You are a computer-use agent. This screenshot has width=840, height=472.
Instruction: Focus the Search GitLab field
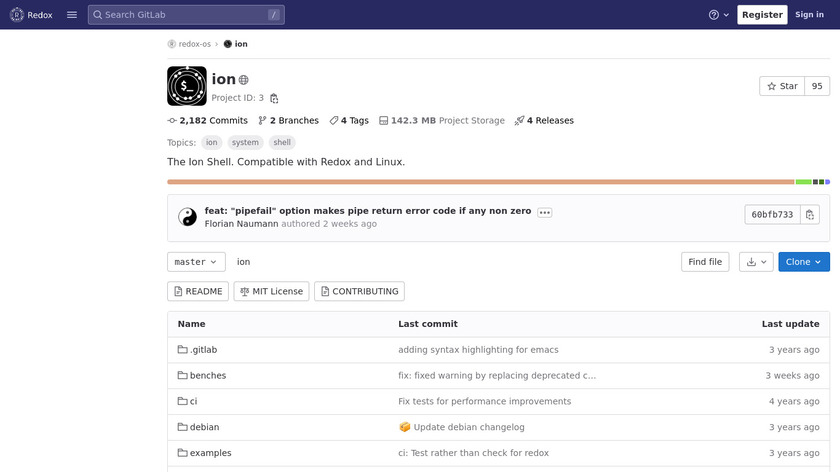pyautogui.click(x=186, y=15)
